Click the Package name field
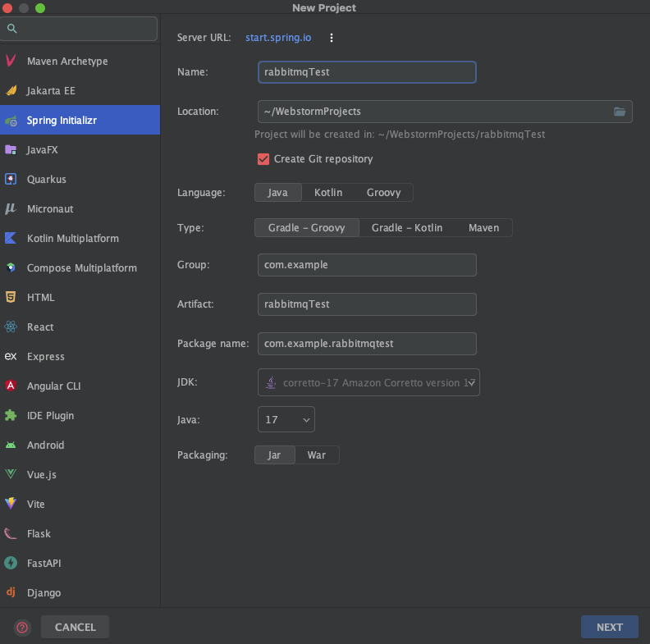Viewport: 650px width, 644px height. point(367,344)
